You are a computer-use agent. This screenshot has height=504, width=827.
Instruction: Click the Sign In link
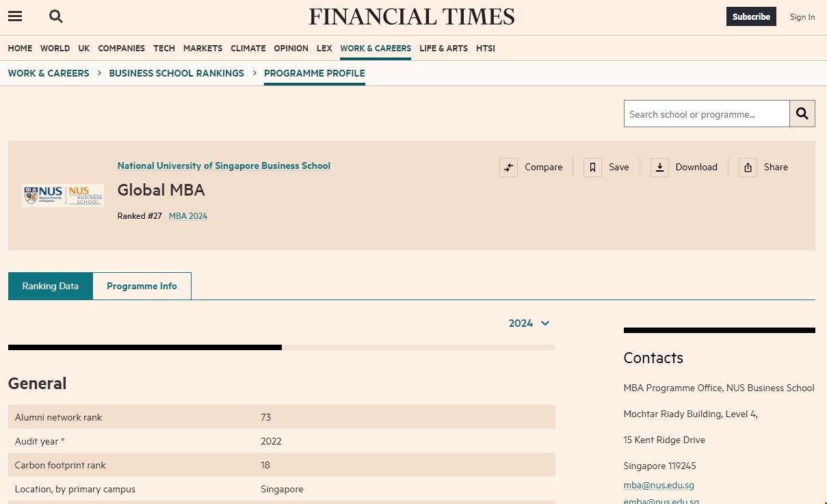(x=802, y=17)
